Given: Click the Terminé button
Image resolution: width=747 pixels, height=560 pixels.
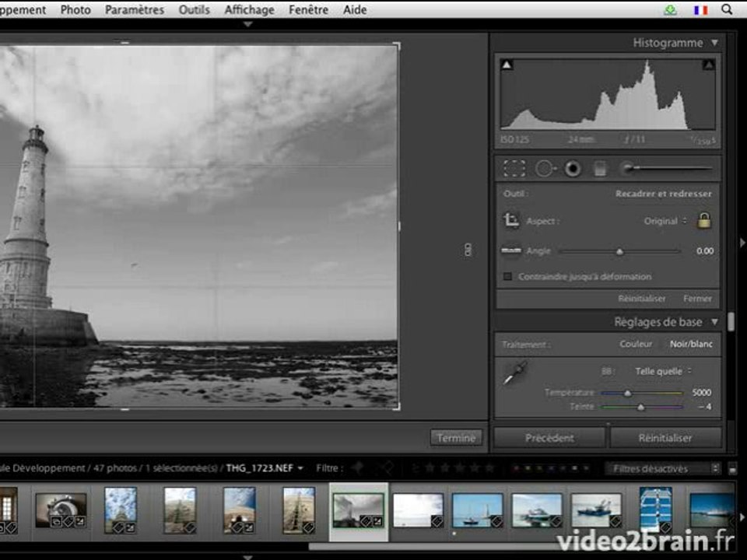Looking at the screenshot, I should tap(456, 438).
